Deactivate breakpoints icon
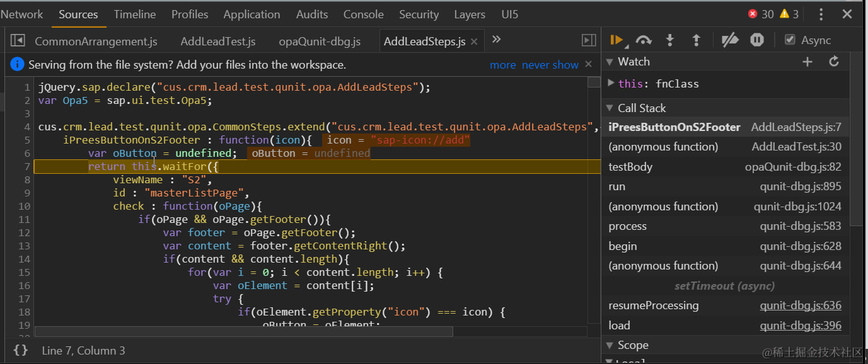 click(x=730, y=40)
